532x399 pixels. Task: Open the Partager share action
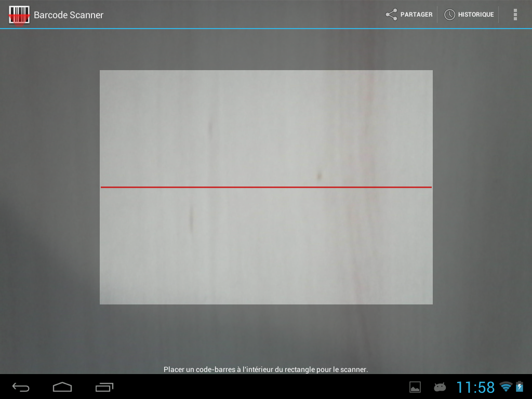tap(409, 15)
